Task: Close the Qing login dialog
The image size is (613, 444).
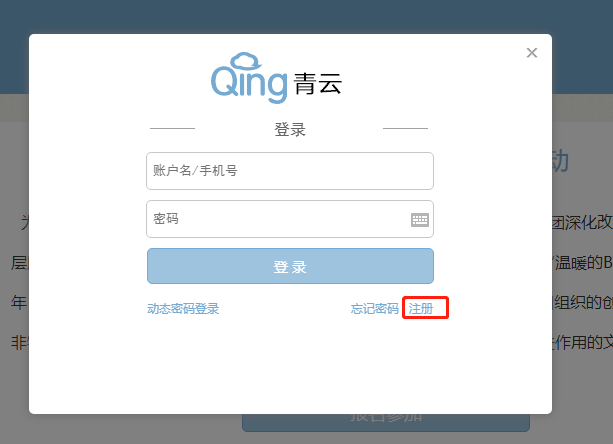Action: click(x=532, y=53)
